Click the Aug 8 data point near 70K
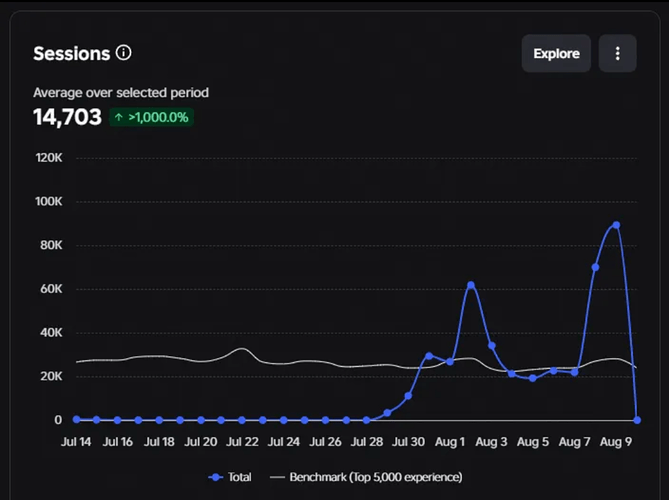This screenshot has height=500, width=669. tap(595, 267)
